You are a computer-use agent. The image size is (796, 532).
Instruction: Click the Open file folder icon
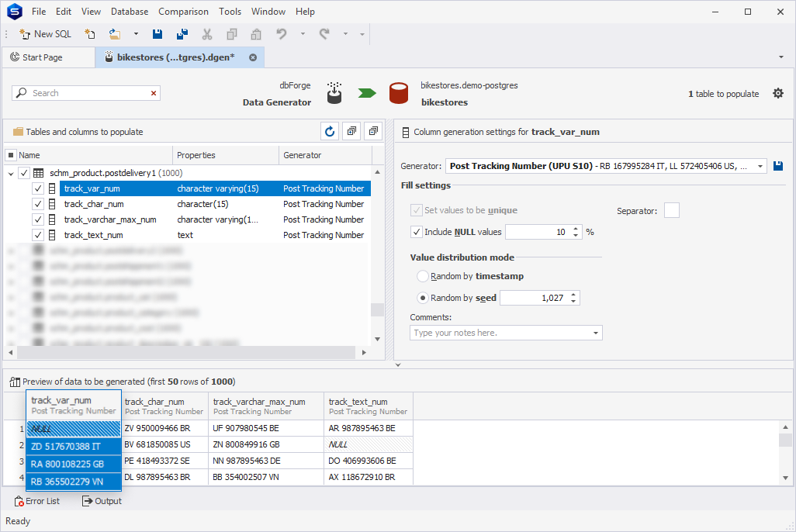click(115, 34)
